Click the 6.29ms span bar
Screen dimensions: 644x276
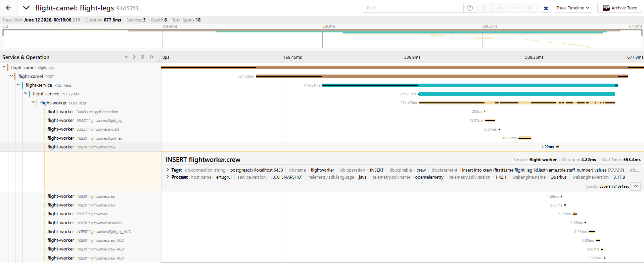click(575, 214)
